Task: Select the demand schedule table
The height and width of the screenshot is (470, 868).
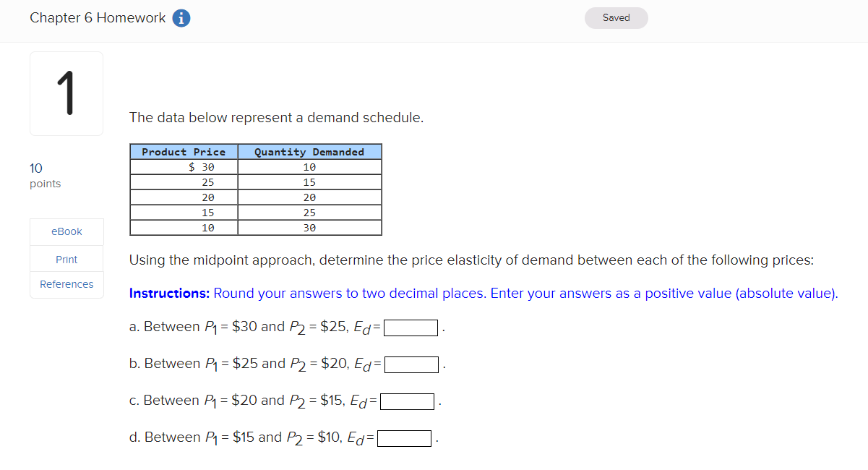Action: pyautogui.click(x=256, y=189)
